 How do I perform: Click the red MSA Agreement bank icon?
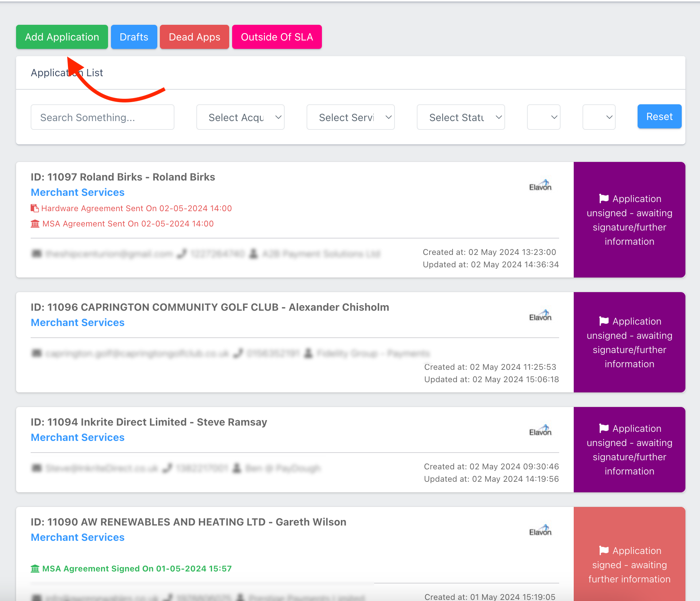tap(35, 224)
